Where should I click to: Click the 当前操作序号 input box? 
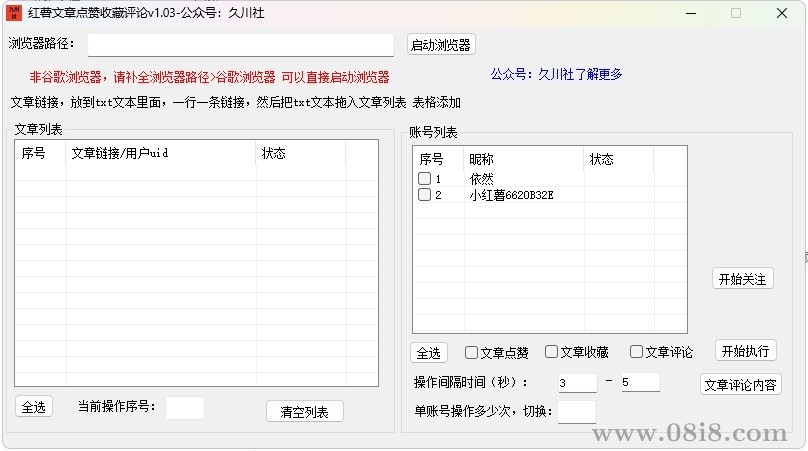pyautogui.click(x=184, y=407)
